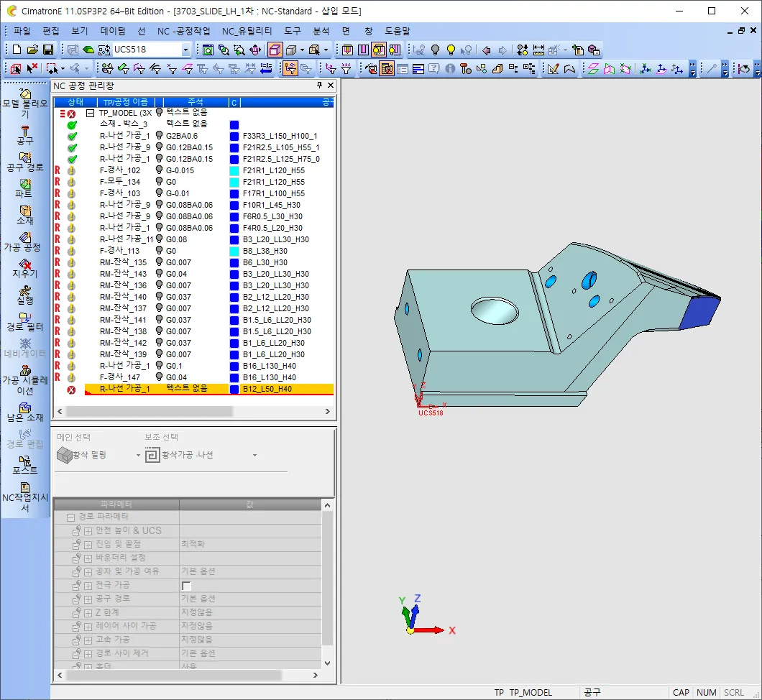Click the dark light bulb hide icon
Image resolution: width=762 pixels, height=700 pixels.
(436, 50)
